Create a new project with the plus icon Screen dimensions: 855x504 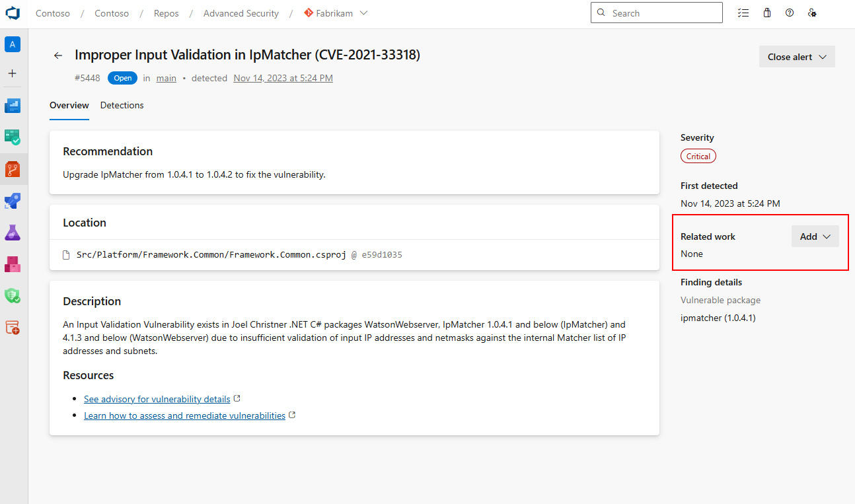point(13,73)
